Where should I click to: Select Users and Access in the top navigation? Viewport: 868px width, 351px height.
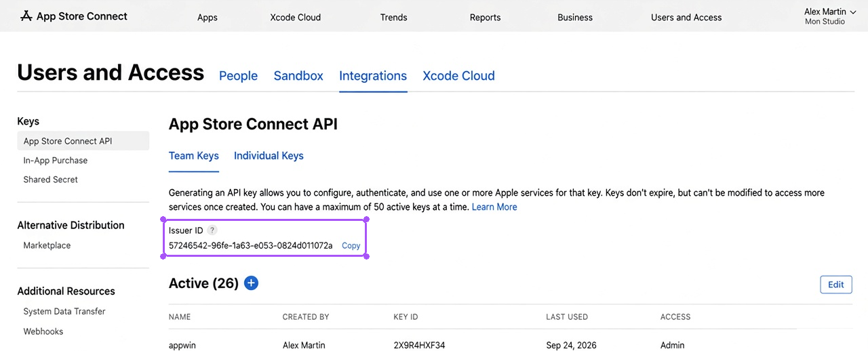[x=686, y=18]
